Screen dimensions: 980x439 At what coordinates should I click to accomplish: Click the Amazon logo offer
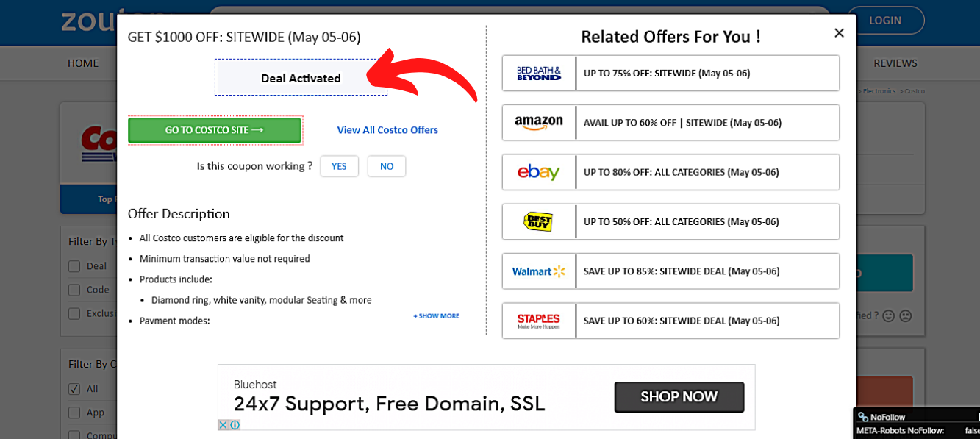click(539, 123)
